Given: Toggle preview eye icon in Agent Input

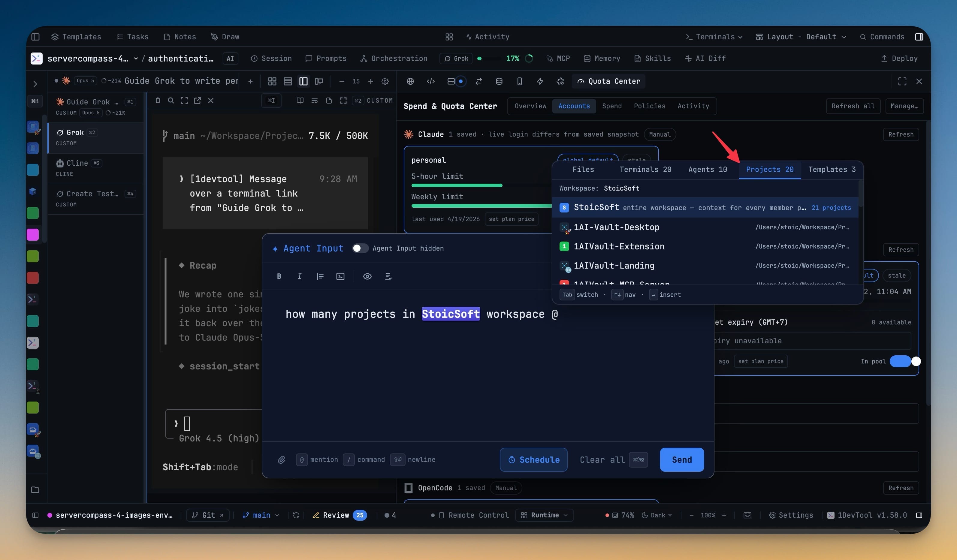Looking at the screenshot, I should point(367,276).
